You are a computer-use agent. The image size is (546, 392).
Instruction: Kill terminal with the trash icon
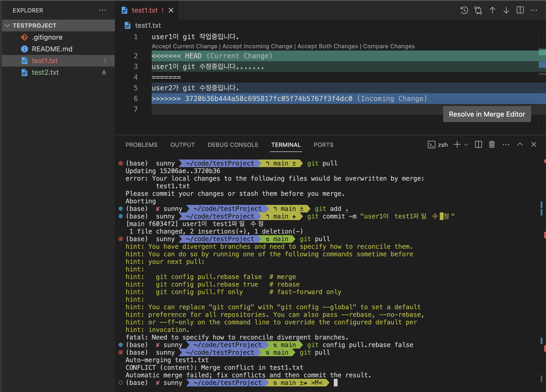tap(492, 145)
